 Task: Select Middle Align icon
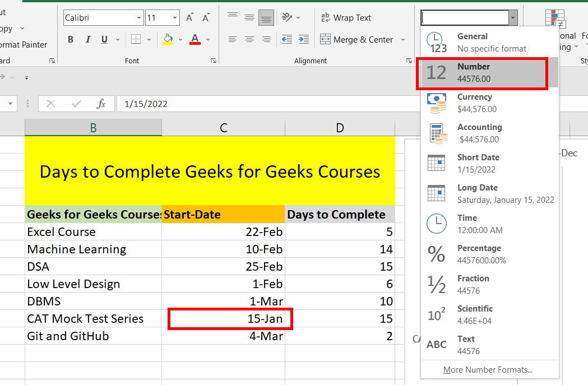click(x=249, y=17)
